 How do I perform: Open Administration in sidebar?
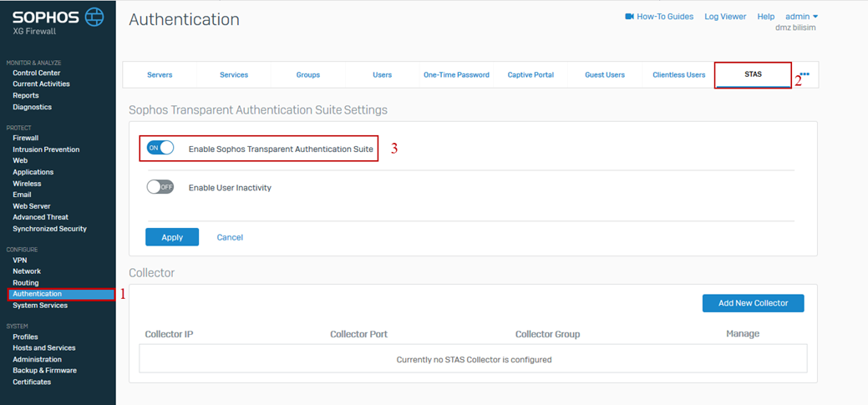(x=37, y=359)
